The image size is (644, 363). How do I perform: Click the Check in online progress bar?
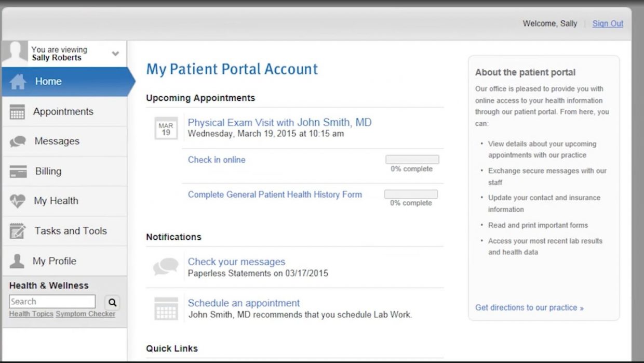point(412,159)
